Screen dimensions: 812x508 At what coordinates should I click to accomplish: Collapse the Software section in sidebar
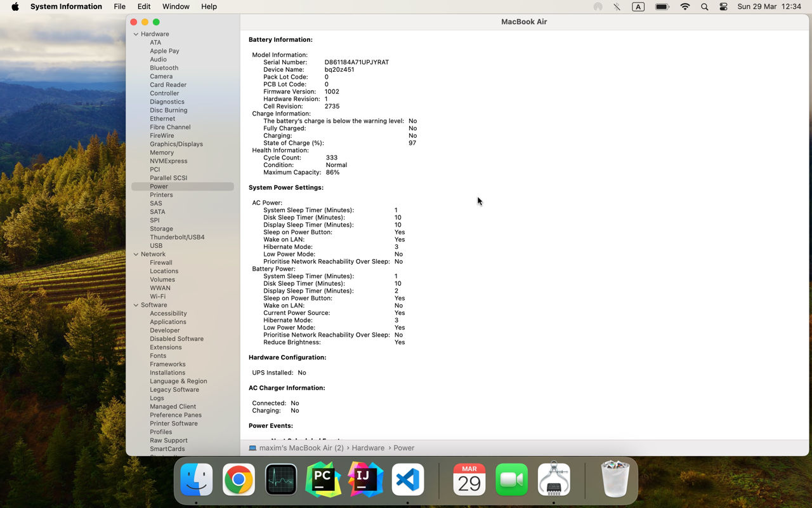click(x=136, y=305)
